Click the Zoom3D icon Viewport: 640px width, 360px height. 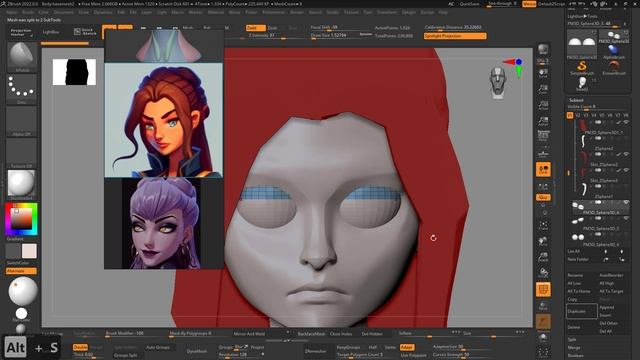click(543, 257)
